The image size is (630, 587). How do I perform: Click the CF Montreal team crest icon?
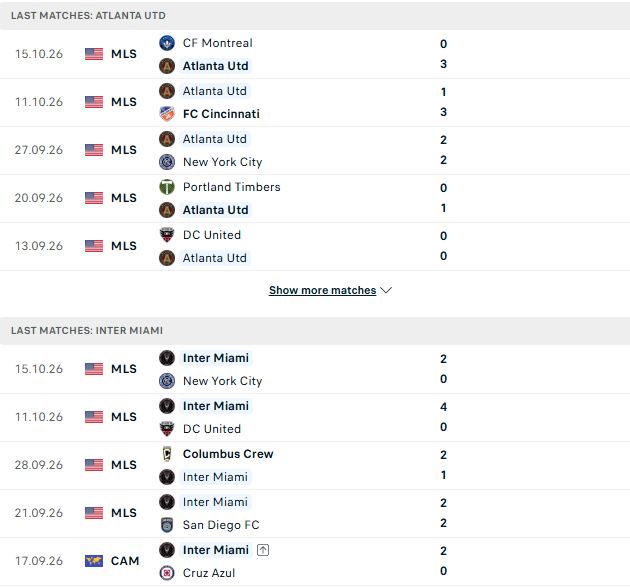tap(167, 43)
